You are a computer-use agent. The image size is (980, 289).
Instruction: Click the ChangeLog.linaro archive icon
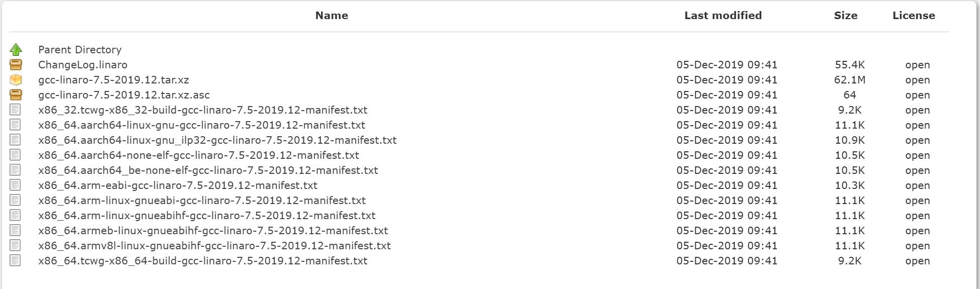pyautogui.click(x=16, y=64)
